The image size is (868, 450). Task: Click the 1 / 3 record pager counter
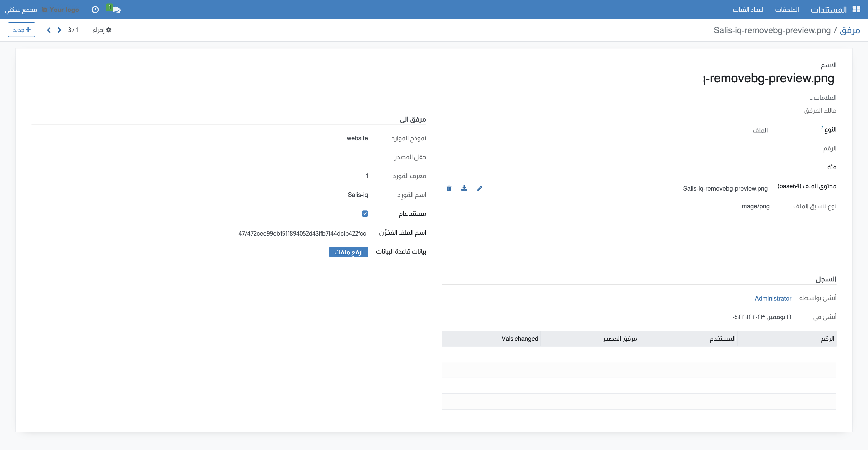73,30
